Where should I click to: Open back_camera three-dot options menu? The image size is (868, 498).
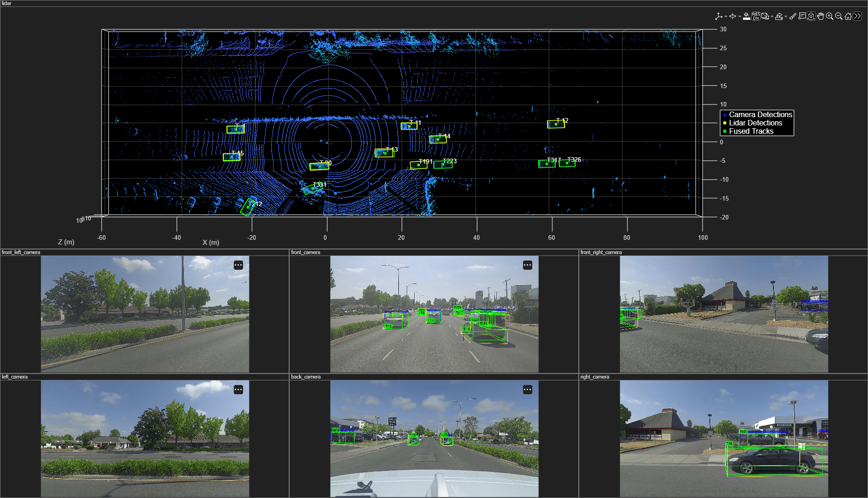pos(527,390)
